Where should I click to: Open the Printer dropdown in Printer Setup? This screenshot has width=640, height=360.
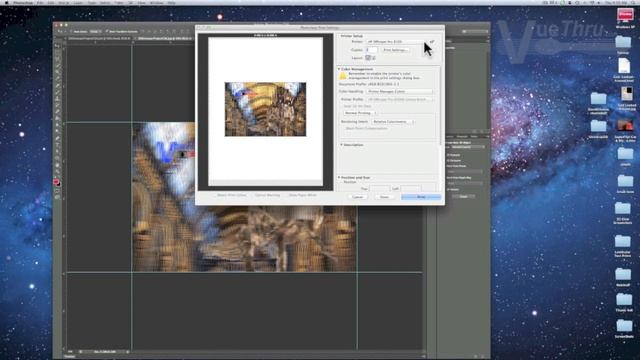396,42
